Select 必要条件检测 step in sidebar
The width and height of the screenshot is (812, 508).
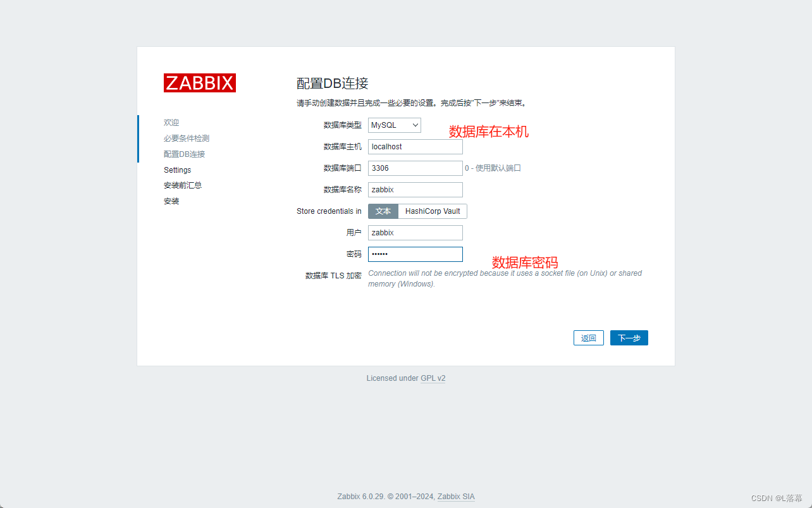pos(187,139)
